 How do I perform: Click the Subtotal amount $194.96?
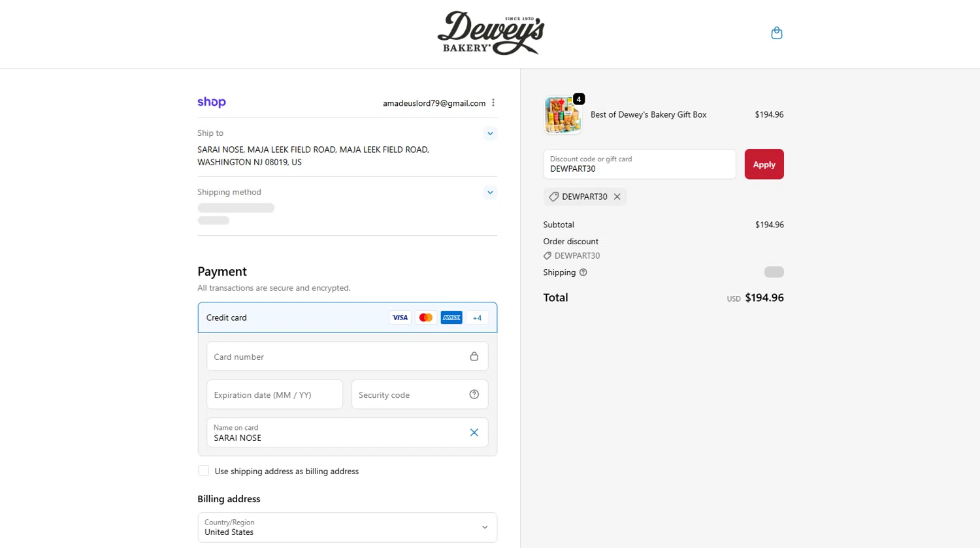coord(770,225)
